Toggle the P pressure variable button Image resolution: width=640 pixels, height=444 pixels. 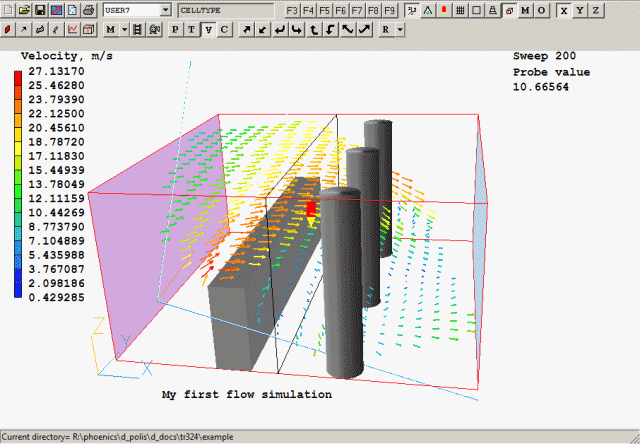pos(176,29)
